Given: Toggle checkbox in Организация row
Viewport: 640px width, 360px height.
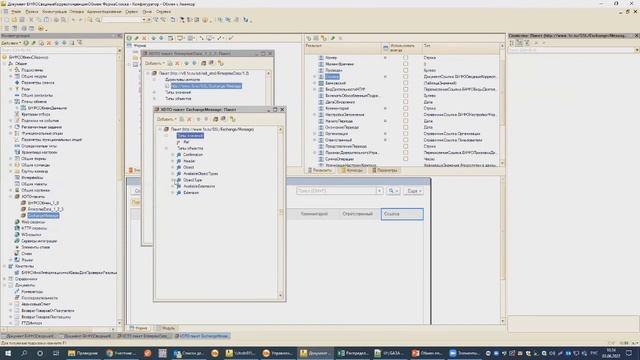Looking at the screenshot, I should pyautogui.click(x=405, y=133).
